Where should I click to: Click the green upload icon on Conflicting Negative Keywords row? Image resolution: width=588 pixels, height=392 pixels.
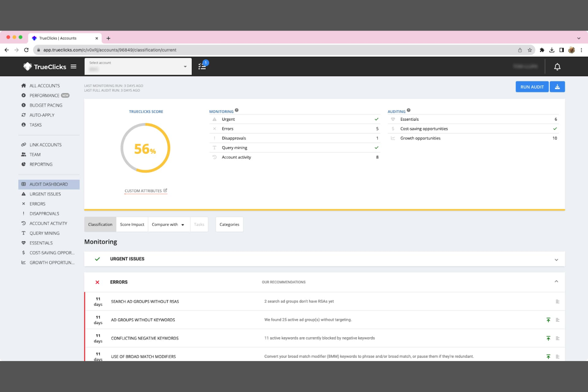tap(548, 338)
